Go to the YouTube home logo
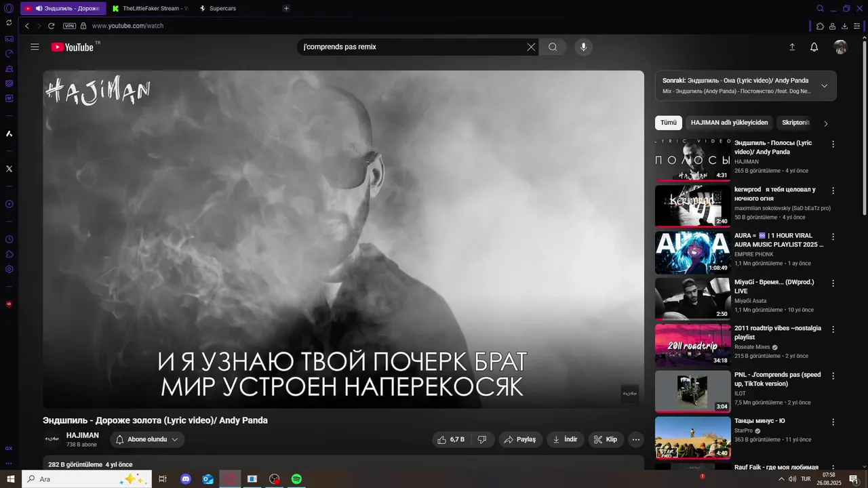Screen dimensions: 868x488 [73, 47]
